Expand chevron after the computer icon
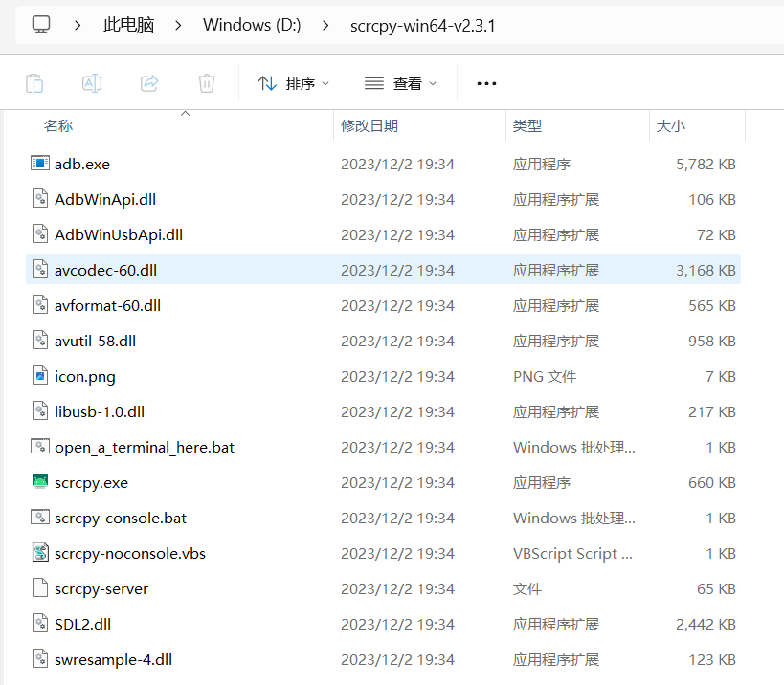 pos(78,25)
